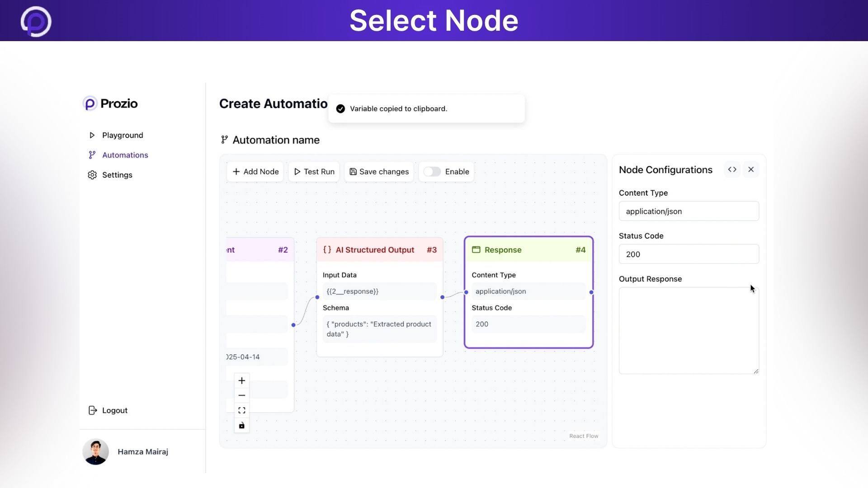Save changes to the automation
Screen dimensions: 868x488
(379, 172)
